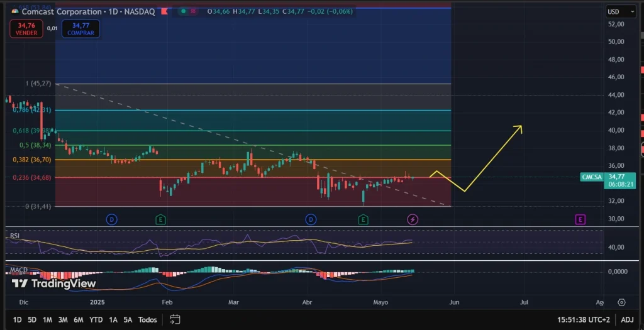Click the H34,77 high price value
The height and width of the screenshot is (330, 644).
tap(243, 11)
